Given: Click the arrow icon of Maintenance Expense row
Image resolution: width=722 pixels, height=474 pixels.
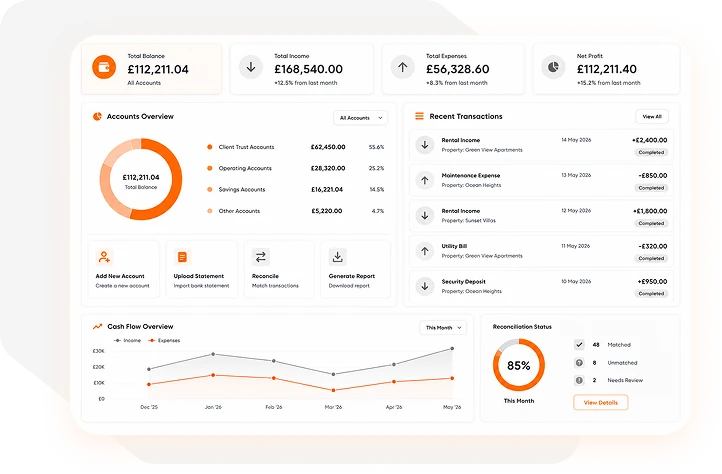Looking at the screenshot, I should click(x=425, y=181).
